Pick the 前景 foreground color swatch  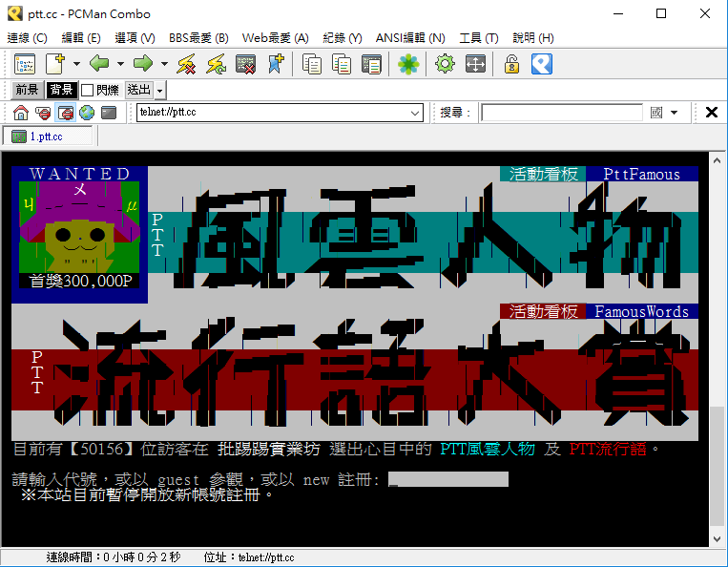[x=27, y=90]
